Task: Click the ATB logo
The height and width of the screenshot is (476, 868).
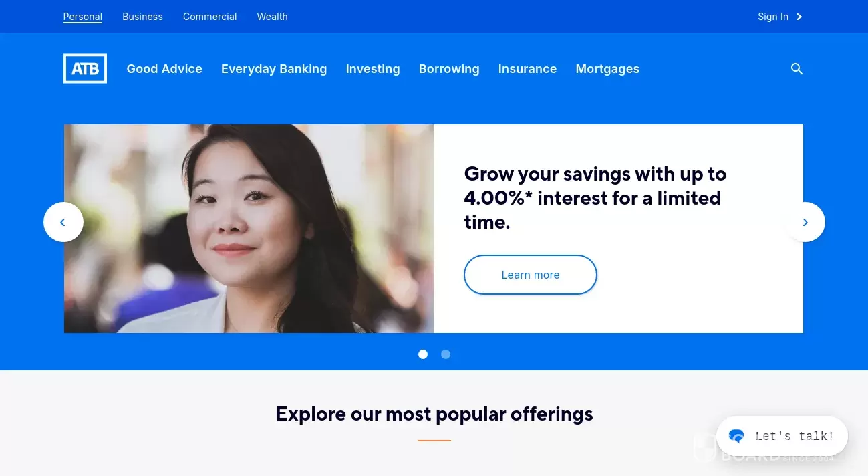Action: point(85,69)
